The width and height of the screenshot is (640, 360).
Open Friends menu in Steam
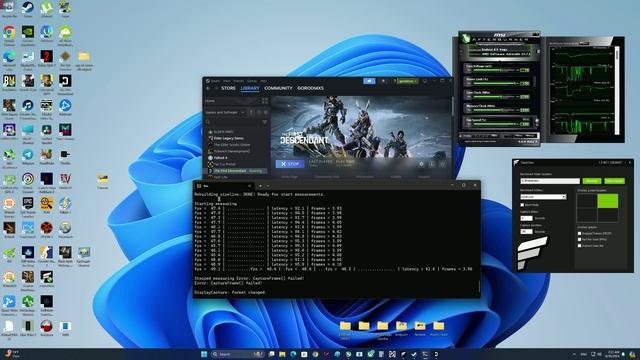coord(239,81)
